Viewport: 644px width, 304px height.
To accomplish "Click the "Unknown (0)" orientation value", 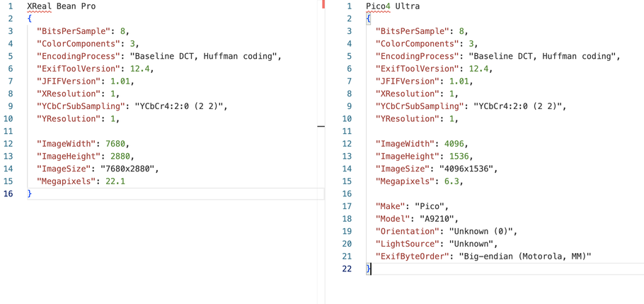I will [x=481, y=232].
